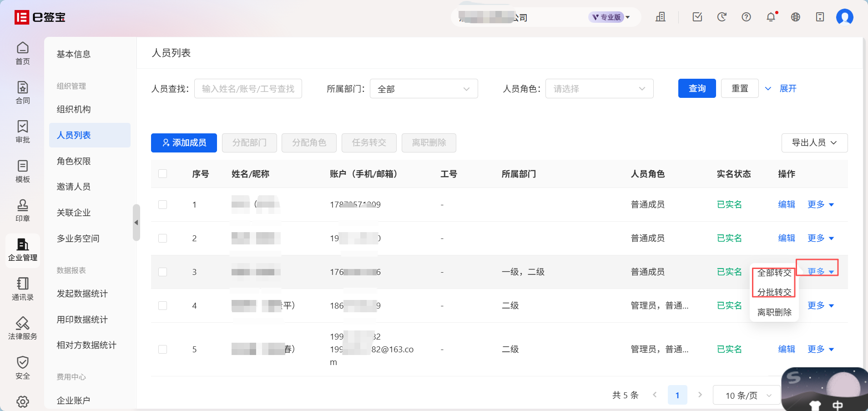
Task: Open 多业务空间 in side menu
Action: click(x=78, y=238)
